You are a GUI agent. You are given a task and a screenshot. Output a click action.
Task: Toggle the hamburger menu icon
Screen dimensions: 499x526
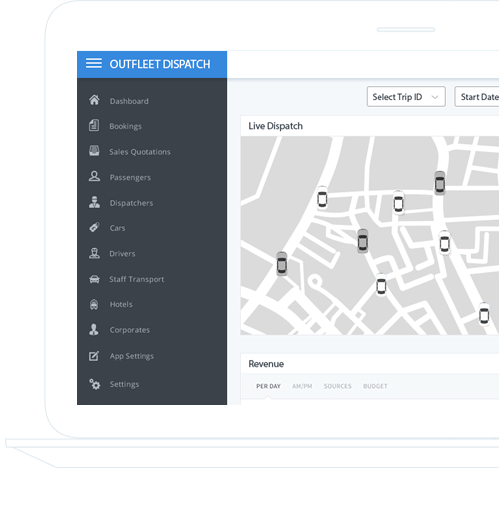click(x=94, y=63)
